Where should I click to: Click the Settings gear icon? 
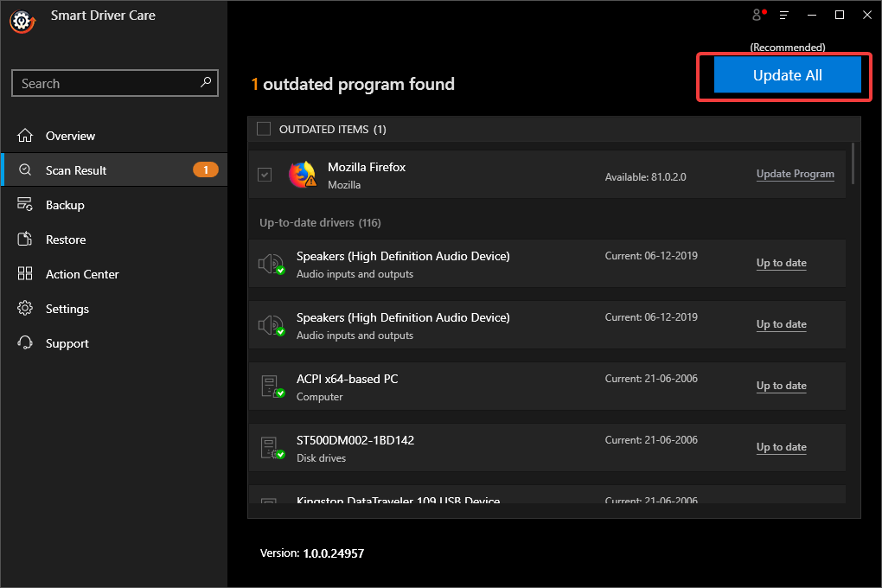tap(25, 308)
